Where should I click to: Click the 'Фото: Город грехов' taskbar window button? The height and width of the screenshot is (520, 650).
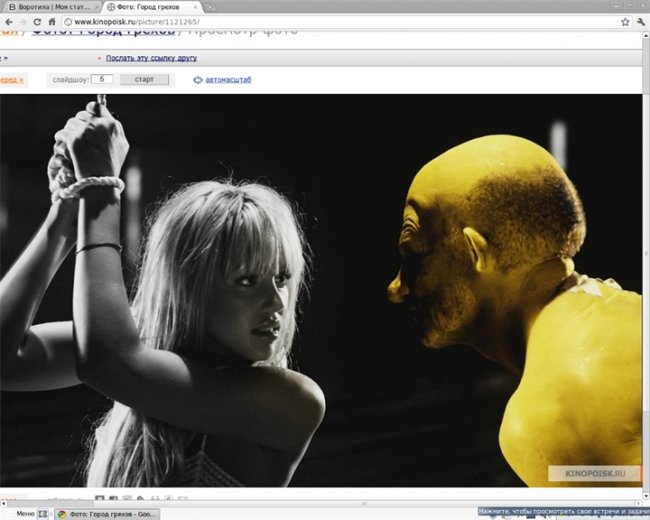coord(106,513)
